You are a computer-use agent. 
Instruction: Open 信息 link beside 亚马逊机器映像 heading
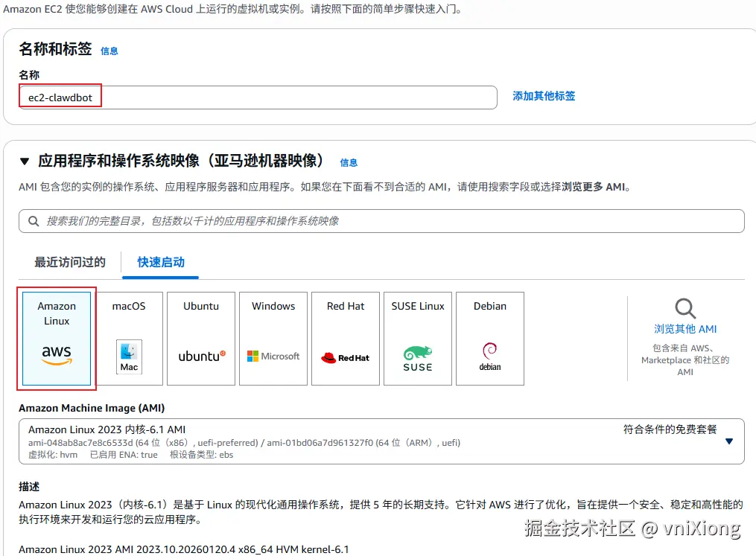tap(349, 163)
